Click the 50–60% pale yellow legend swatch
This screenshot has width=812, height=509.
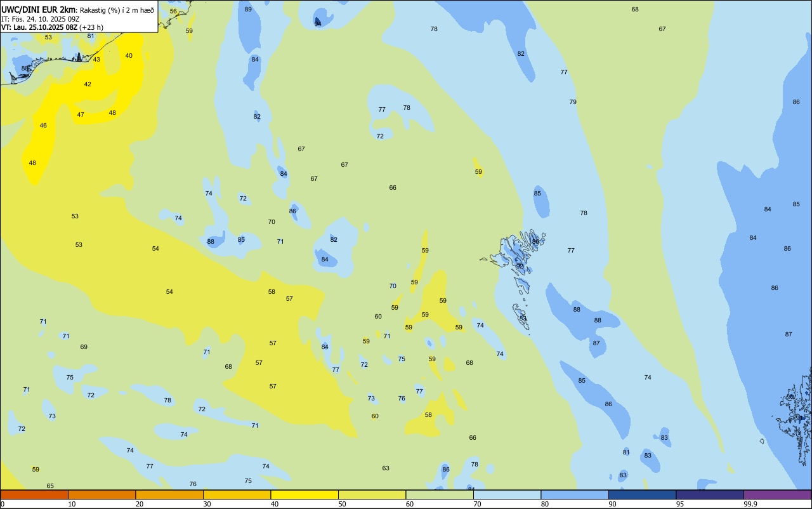pos(372,494)
